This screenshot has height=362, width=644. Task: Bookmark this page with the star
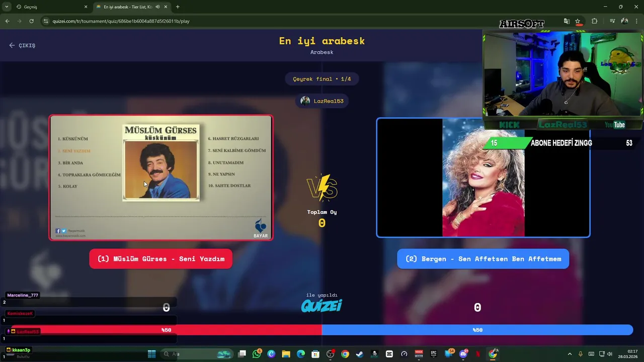click(x=578, y=21)
